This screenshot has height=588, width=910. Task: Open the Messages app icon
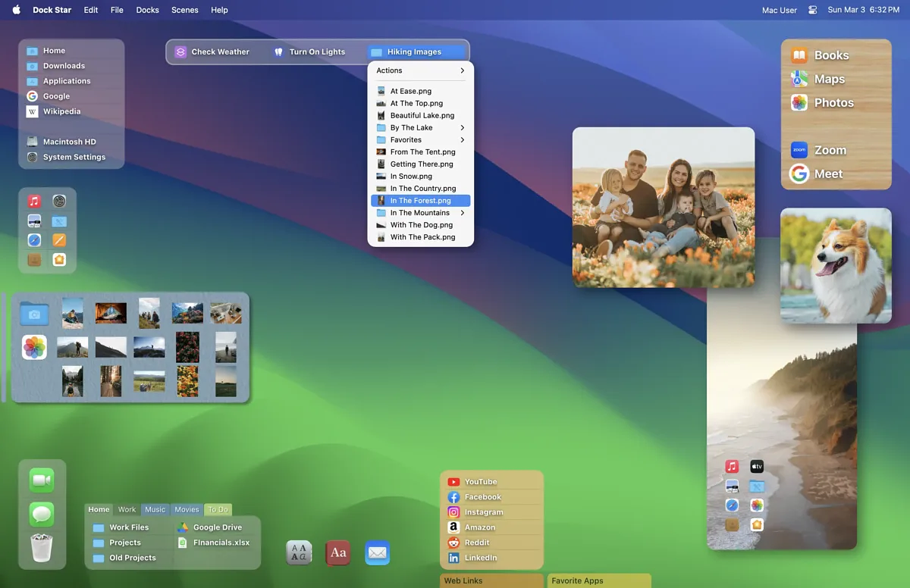(42, 514)
